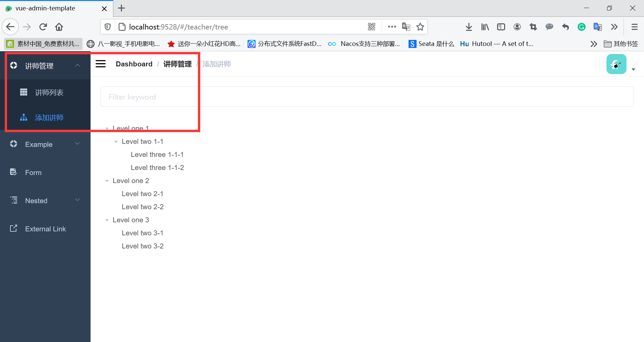This screenshot has height=342, width=644.
Task: Open the 送你一朵小红花 bookmark
Action: tap(204, 44)
